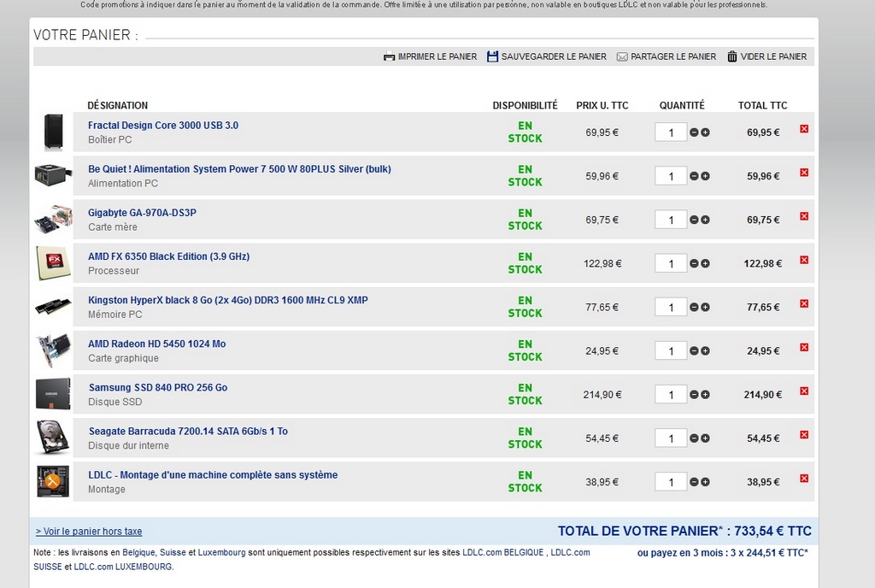Viewport: 875px width, 588px height.
Task: Remove AMD FX 6350 processor from cart
Action: click(x=804, y=260)
